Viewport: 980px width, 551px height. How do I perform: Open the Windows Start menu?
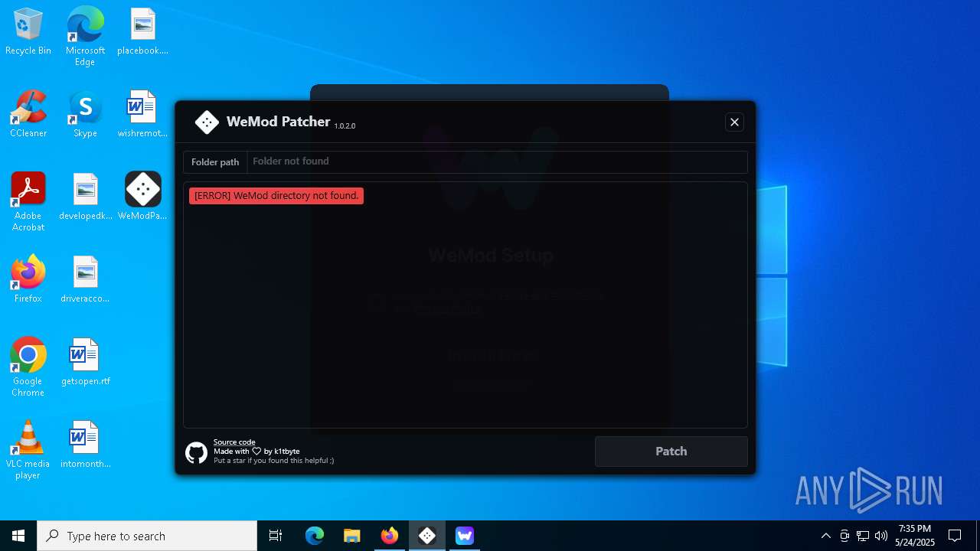(x=18, y=536)
